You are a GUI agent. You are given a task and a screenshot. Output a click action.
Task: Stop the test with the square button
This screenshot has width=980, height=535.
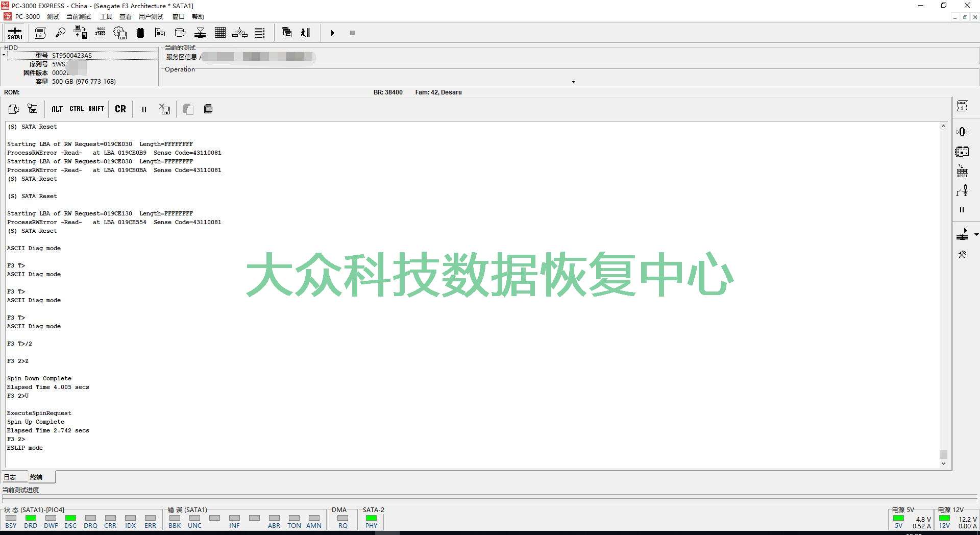pos(352,33)
